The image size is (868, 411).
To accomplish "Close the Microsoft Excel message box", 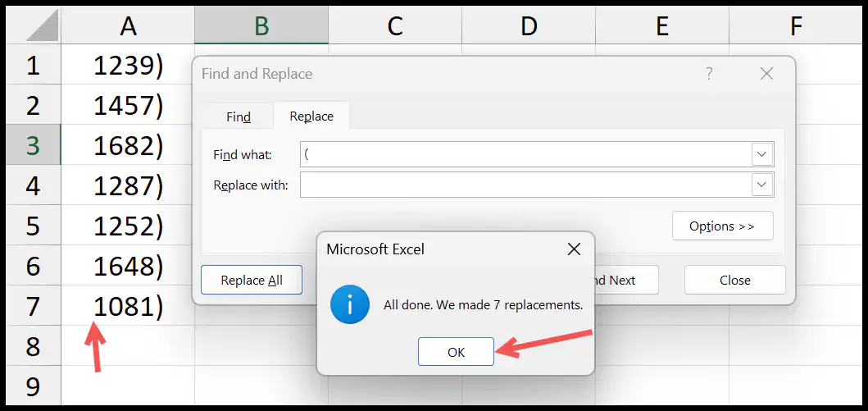I will [x=574, y=249].
